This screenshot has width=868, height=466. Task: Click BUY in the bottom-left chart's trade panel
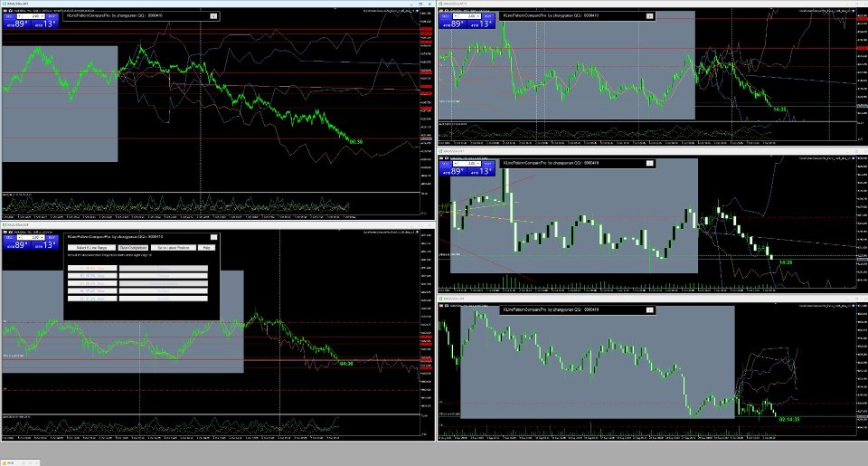pos(52,237)
